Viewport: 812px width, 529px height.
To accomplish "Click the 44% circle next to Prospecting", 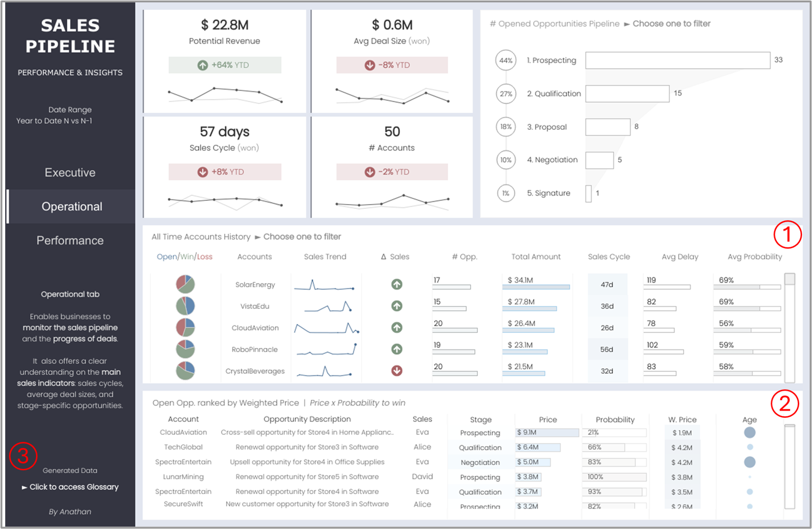I will click(505, 60).
